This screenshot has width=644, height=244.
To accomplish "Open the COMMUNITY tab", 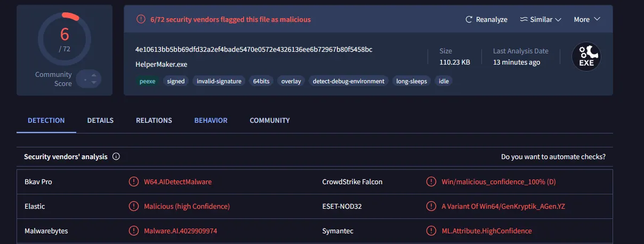I will (x=270, y=121).
